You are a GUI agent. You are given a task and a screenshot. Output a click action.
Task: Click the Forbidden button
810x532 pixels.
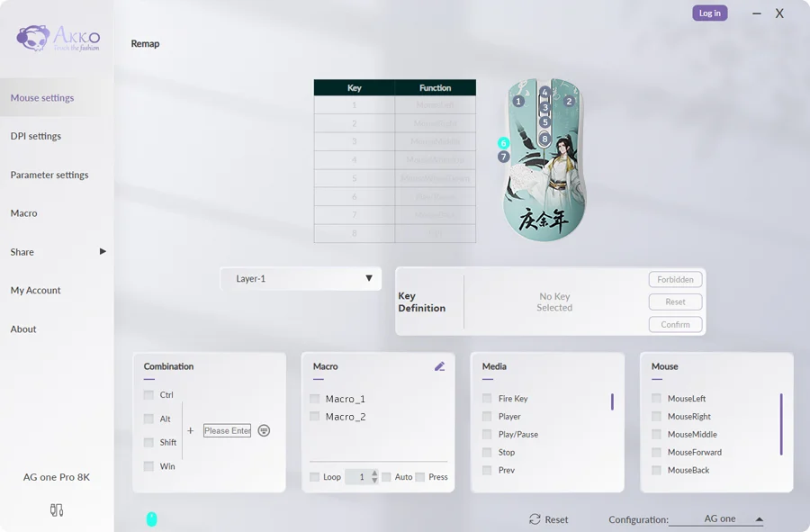(x=675, y=279)
